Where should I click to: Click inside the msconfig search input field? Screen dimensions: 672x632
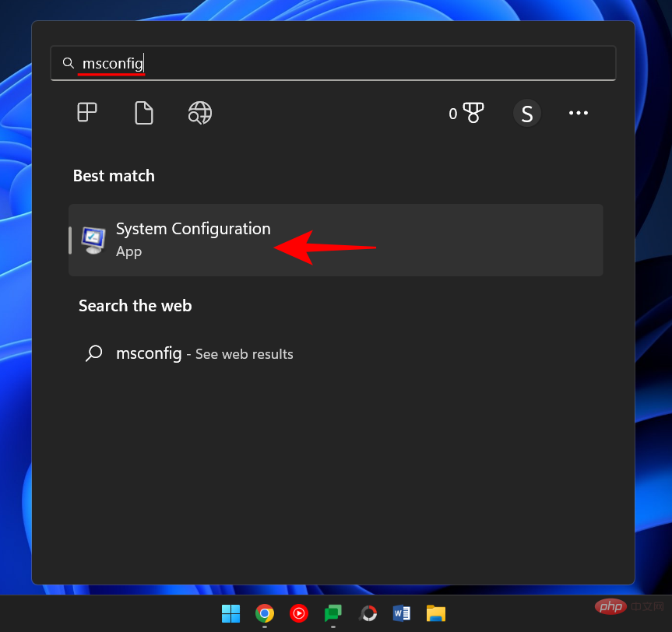click(x=195, y=63)
